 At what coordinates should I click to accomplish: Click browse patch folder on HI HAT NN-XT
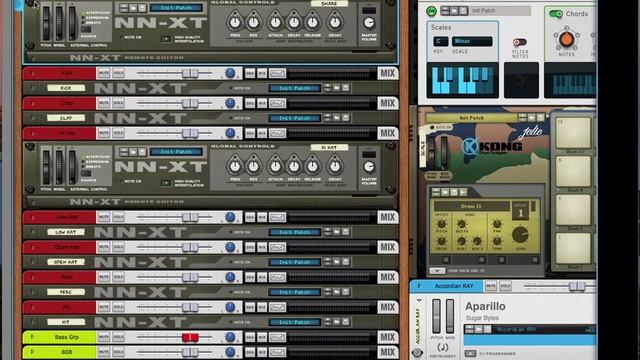pos(133,152)
